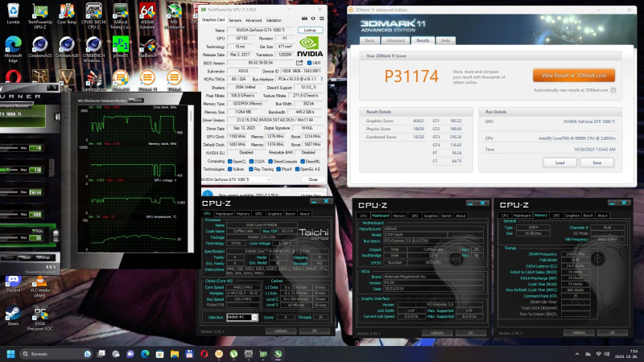Screen dimensions: 644x362
Task: Open the Validation tab in GPU-Z
Action: pos(274,20)
